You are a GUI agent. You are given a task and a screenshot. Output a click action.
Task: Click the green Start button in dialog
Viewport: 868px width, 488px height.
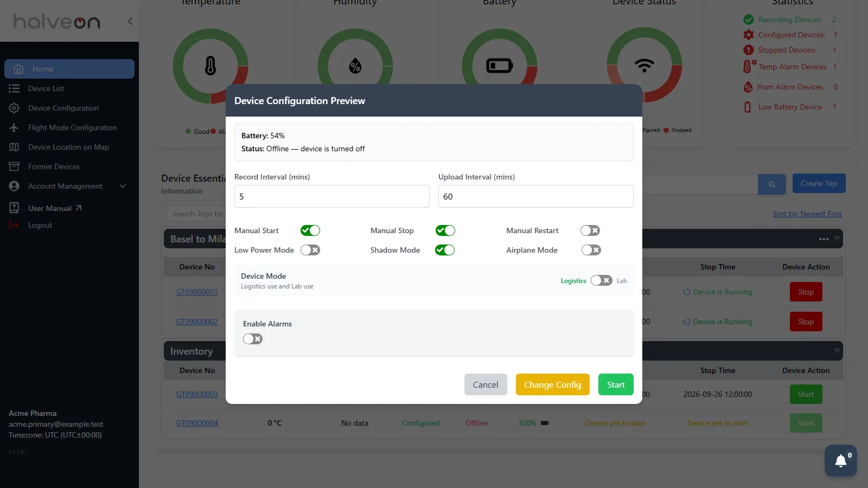[616, 384]
